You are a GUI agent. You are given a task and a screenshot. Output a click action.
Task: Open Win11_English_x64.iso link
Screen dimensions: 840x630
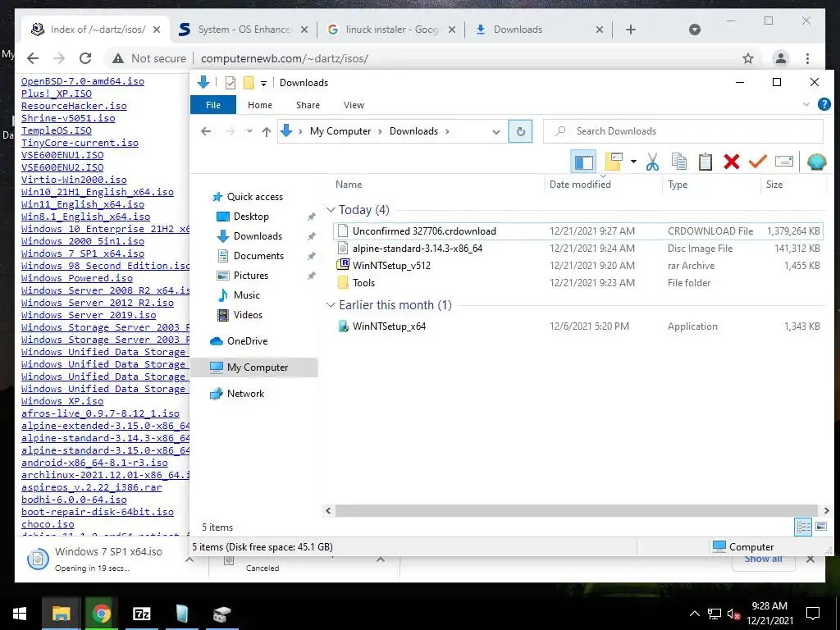point(83,204)
